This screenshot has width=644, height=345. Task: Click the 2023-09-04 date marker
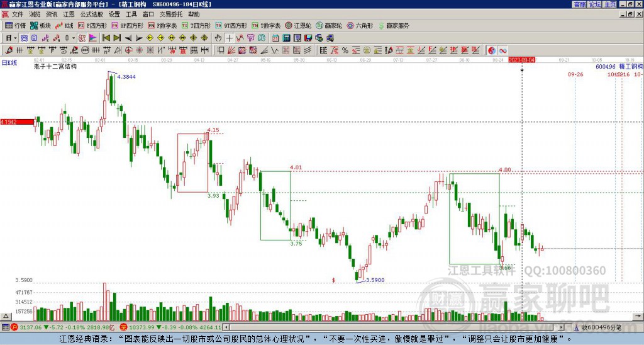coord(521,60)
